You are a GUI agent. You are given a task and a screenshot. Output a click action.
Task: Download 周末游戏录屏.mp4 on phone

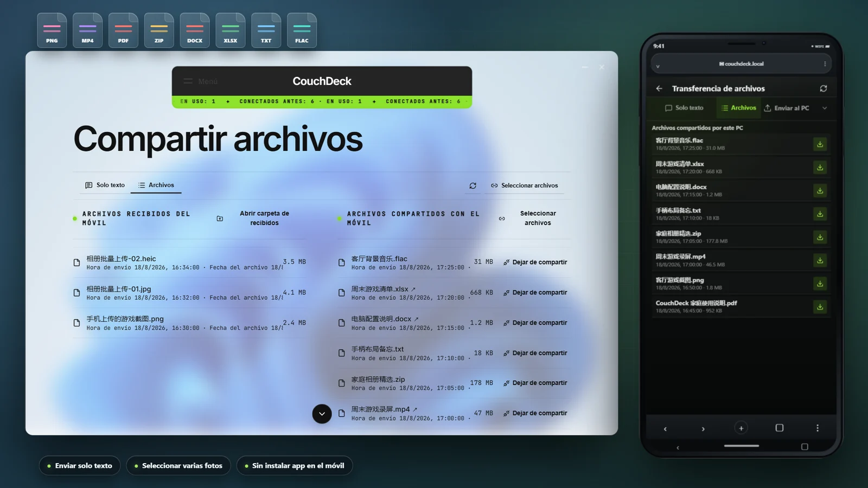pos(820,260)
